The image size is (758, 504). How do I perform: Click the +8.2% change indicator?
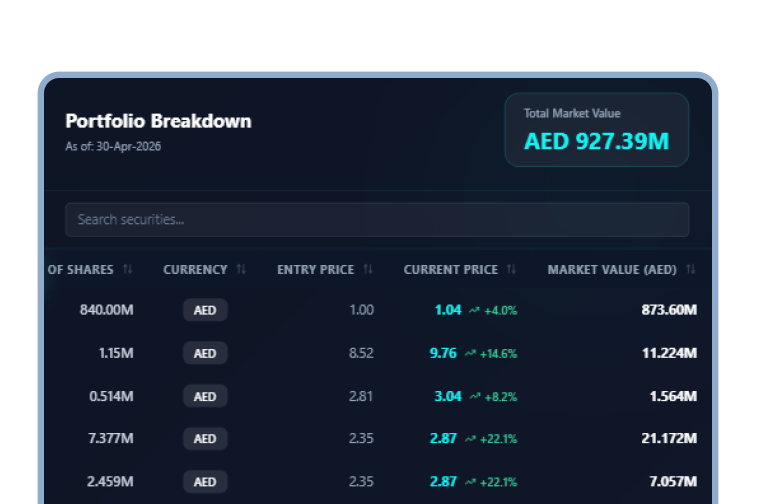[501, 397]
